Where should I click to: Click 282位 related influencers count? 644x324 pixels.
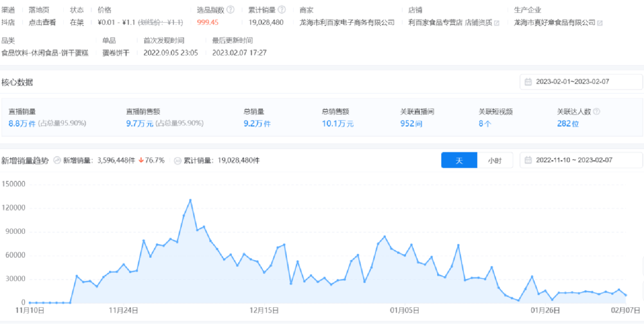tap(568, 124)
